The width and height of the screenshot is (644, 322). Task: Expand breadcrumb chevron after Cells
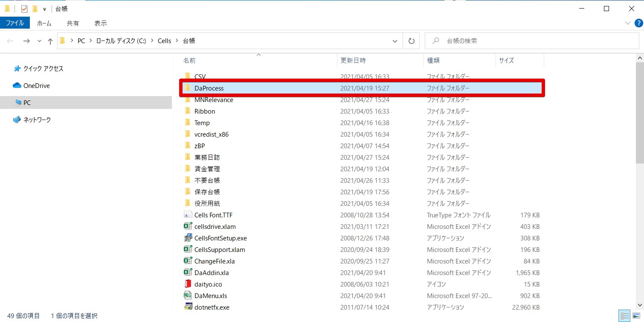[x=177, y=41]
